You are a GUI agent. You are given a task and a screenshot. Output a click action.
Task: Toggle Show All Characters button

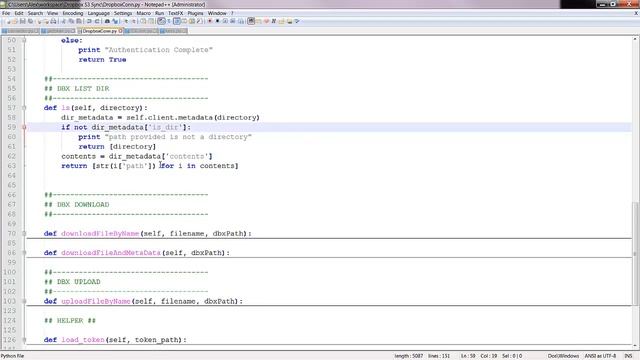coord(169,21)
